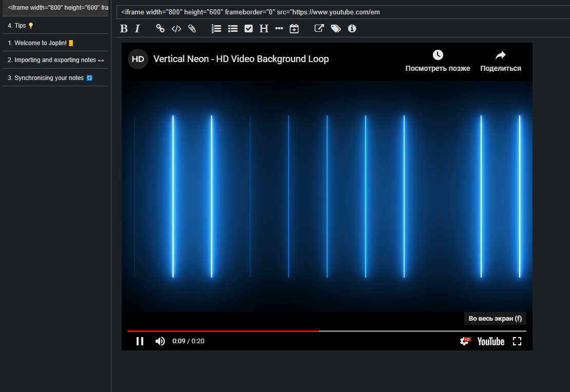Show note properties info icon

pyautogui.click(x=352, y=29)
